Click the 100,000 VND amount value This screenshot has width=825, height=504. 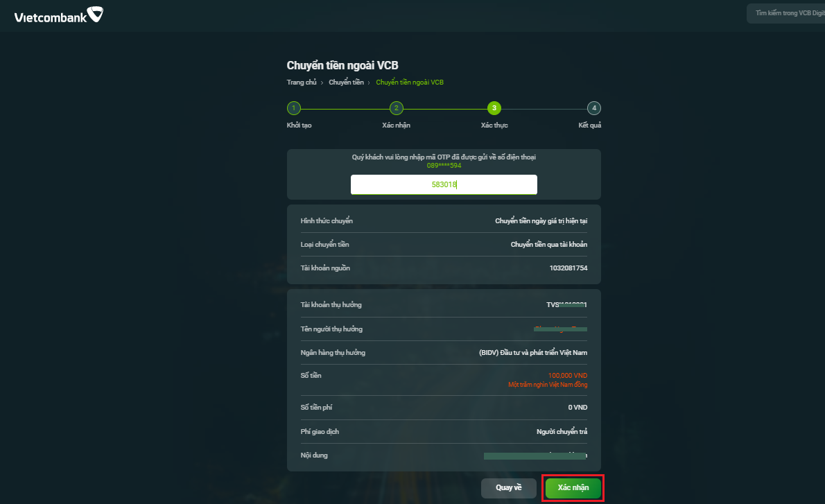[x=567, y=376]
